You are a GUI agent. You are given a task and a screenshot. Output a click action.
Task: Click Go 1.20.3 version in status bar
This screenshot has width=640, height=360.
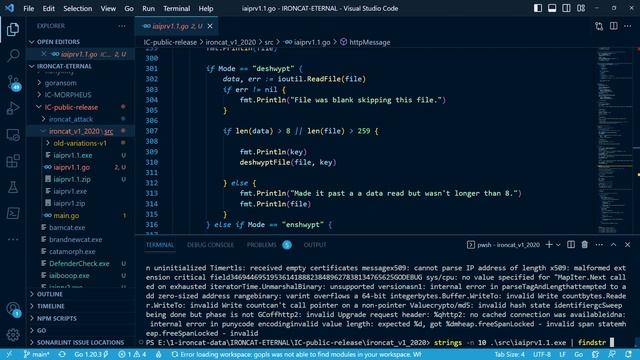click(x=91, y=354)
